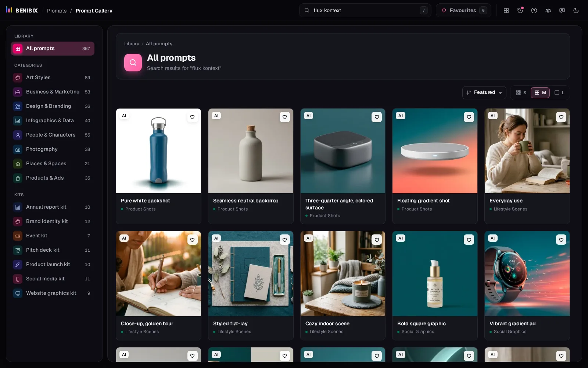Click the Benibix logo

click(22, 10)
